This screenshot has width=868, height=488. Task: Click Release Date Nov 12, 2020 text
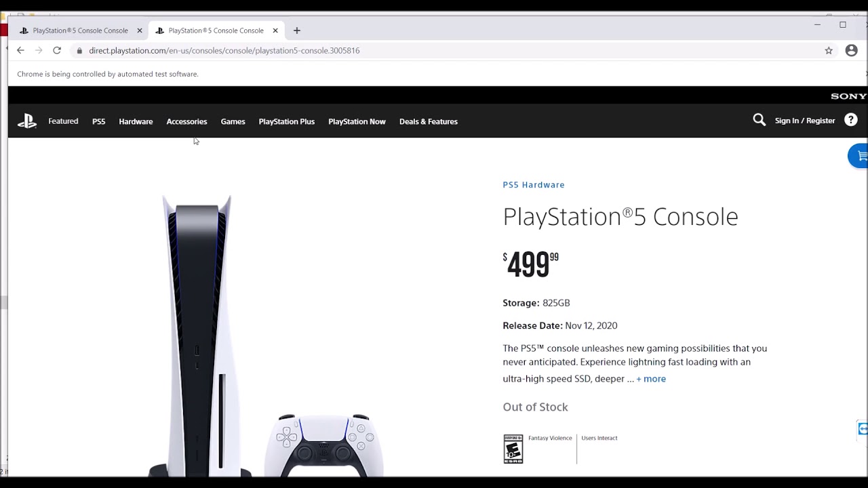(560, 325)
